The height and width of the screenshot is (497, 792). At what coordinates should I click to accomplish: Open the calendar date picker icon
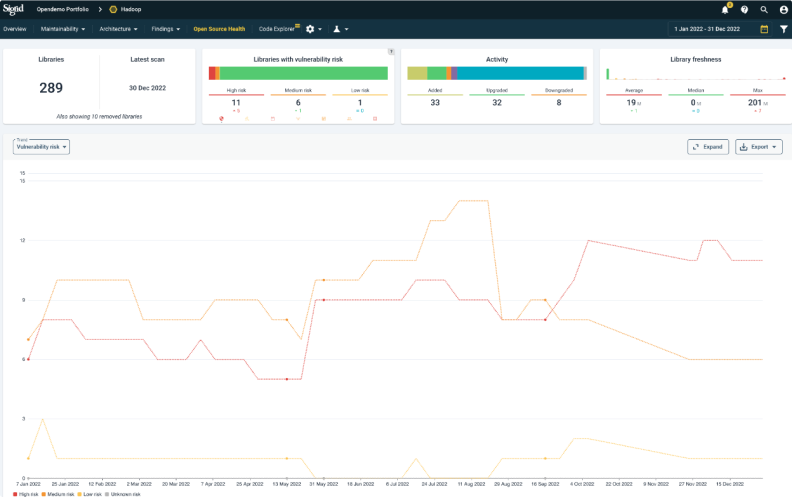(x=764, y=29)
